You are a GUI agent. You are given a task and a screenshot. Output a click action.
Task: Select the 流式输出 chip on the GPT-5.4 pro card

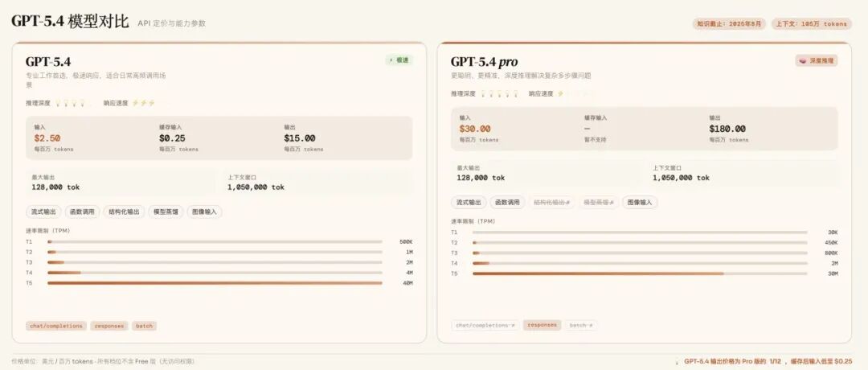point(469,202)
